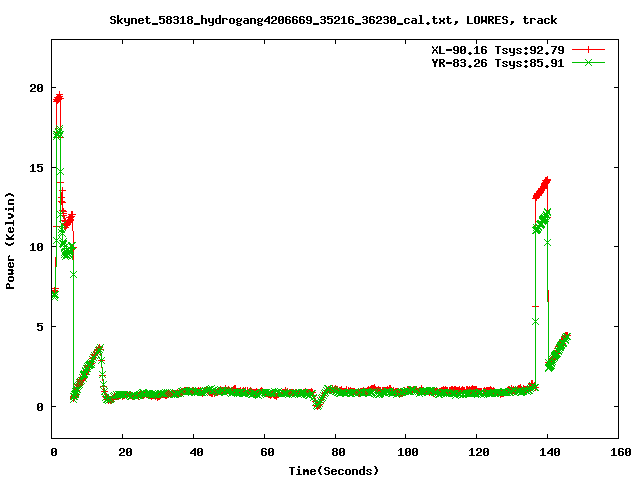The image size is (640, 480).
Task: Select the legend entry XL-90.16 Tsys:92.79
Action: click(498, 50)
